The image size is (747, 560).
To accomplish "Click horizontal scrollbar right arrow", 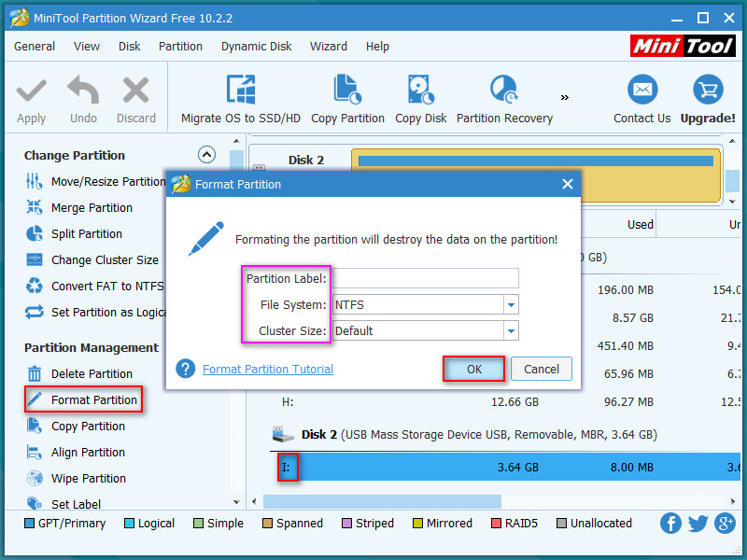I will pos(732,501).
